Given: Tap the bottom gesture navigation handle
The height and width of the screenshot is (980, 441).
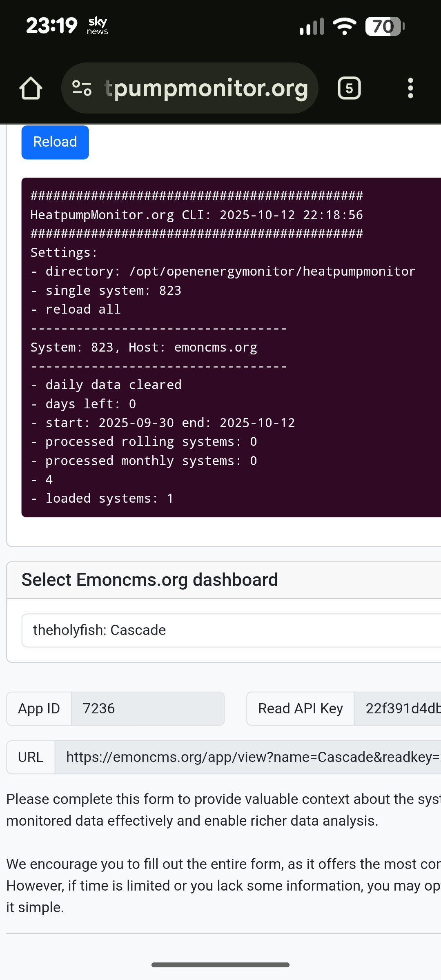Looking at the screenshot, I should click(x=220, y=965).
